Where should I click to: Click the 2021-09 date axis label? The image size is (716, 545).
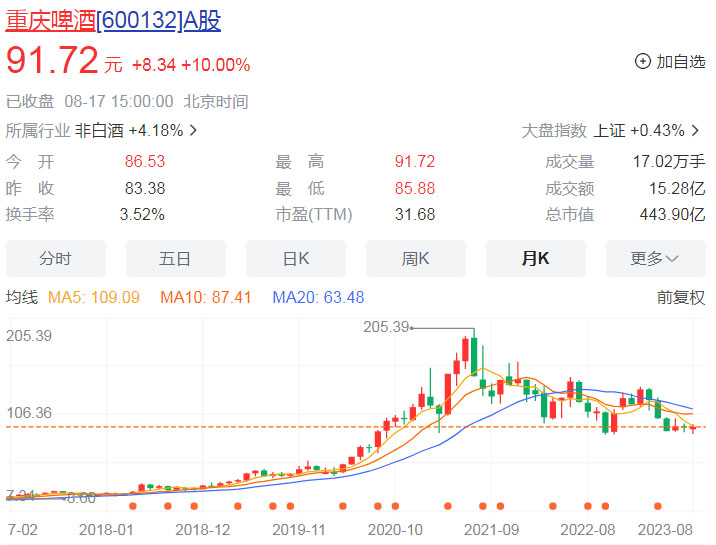[491, 530]
